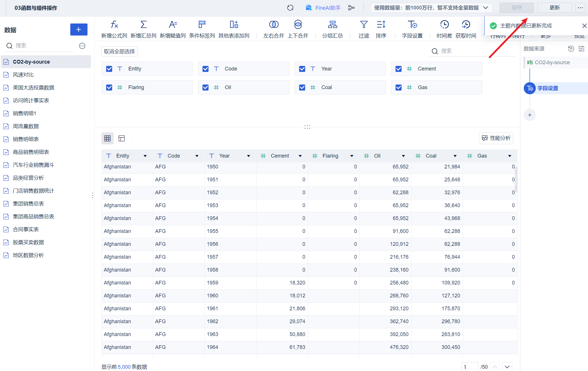Click the 过滤 filter funnel icon
Screen dimensions: 588x371
(x=364, y=25)
